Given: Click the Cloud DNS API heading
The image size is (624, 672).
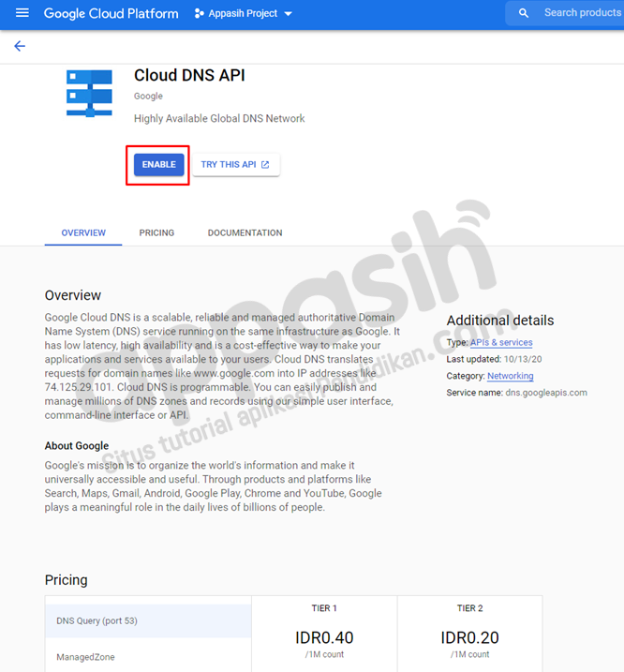Looking at the screenshot, I should [x=189, y=75].
